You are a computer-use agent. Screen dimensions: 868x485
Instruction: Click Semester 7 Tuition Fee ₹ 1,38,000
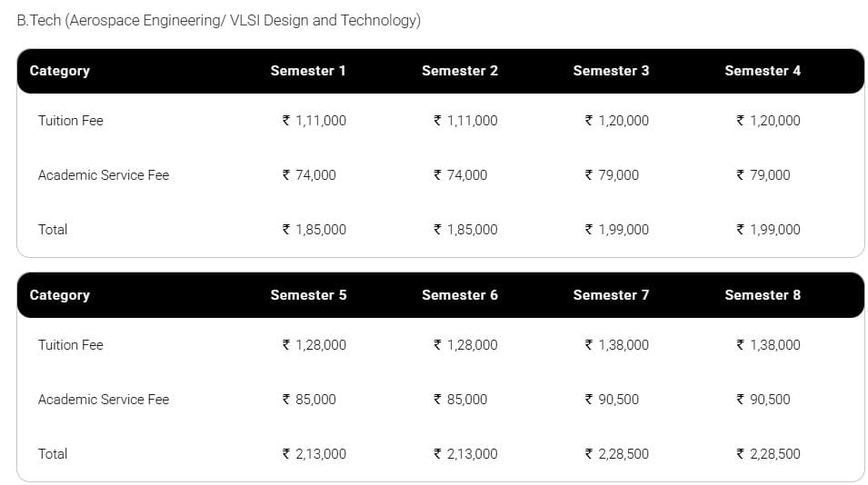(x=617, y=345)
